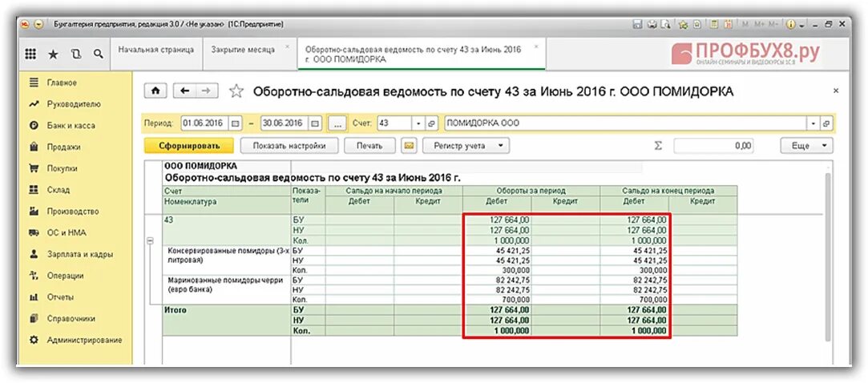
Task: Open the Продажи section
Action: [75, 147]
